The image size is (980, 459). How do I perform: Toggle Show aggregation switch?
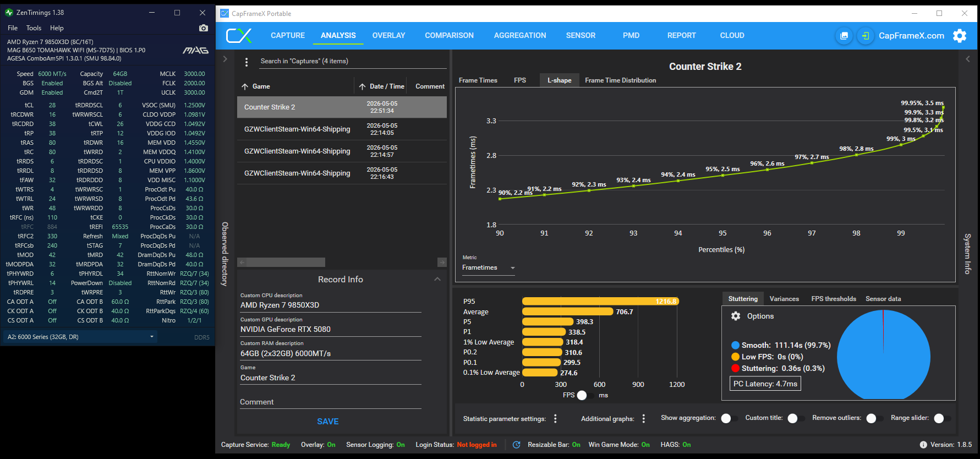pyautogui.click(x=729, y=418)
